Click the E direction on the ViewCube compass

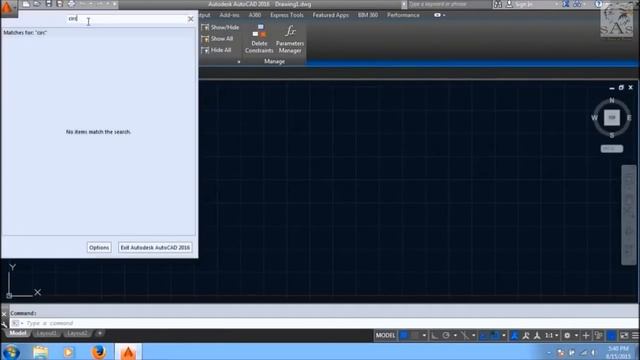click(629, 118)
